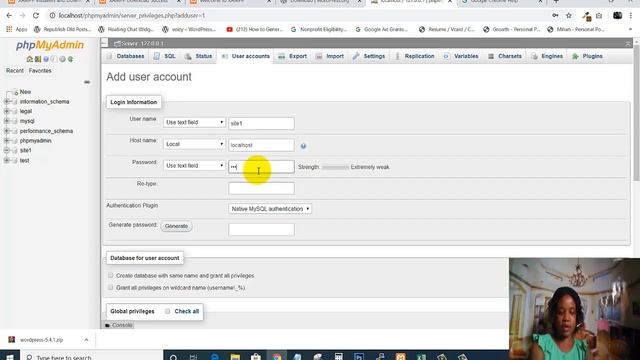Screen dimensions: 640x360
Task: Open Engines tab
Action: coord(547,56)
